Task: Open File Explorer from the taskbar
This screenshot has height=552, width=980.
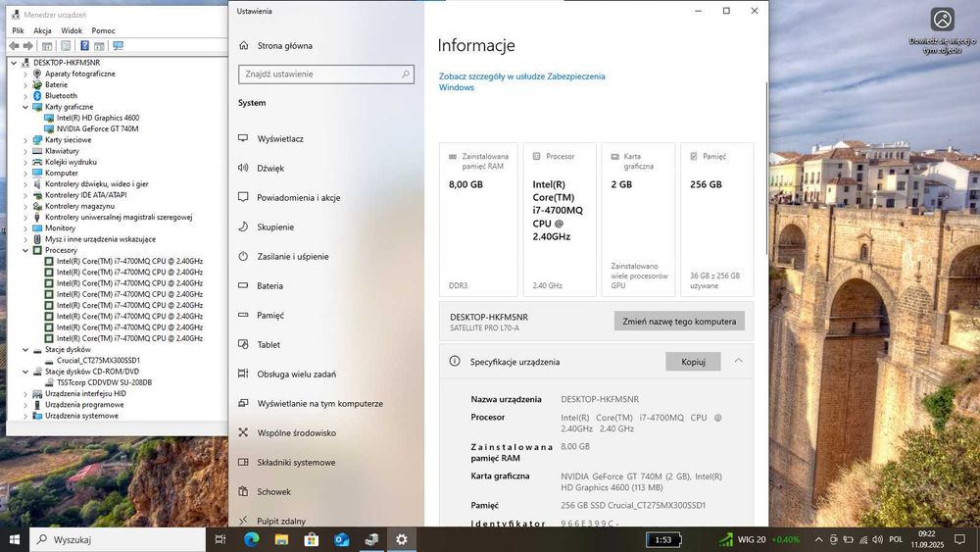Action: coord(281,539)
